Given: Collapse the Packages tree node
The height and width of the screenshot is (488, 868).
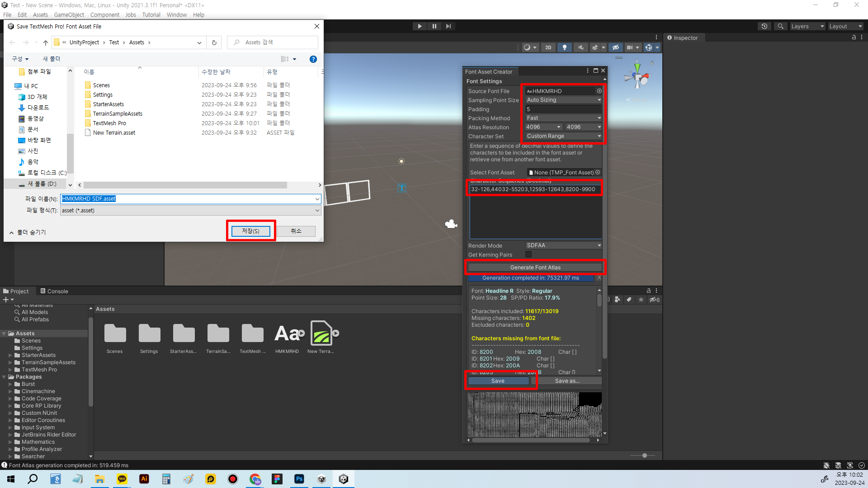Looking at the screenshot, I should point(4,377).
